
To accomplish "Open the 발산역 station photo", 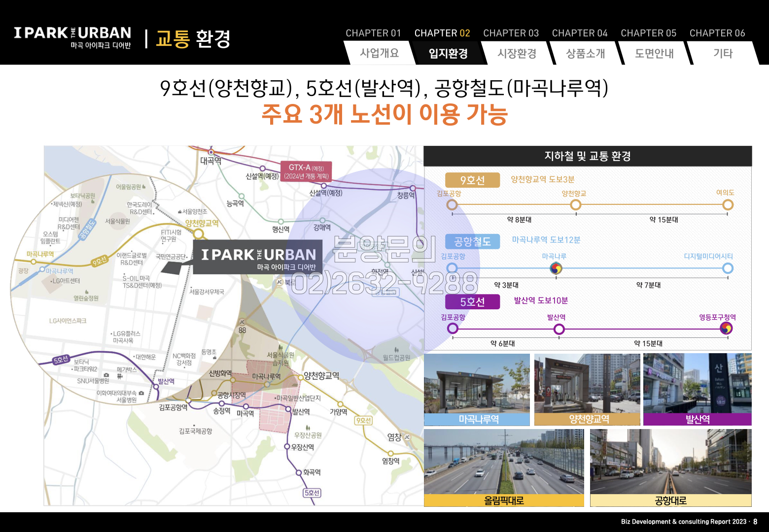I will [x=698, y=390].
